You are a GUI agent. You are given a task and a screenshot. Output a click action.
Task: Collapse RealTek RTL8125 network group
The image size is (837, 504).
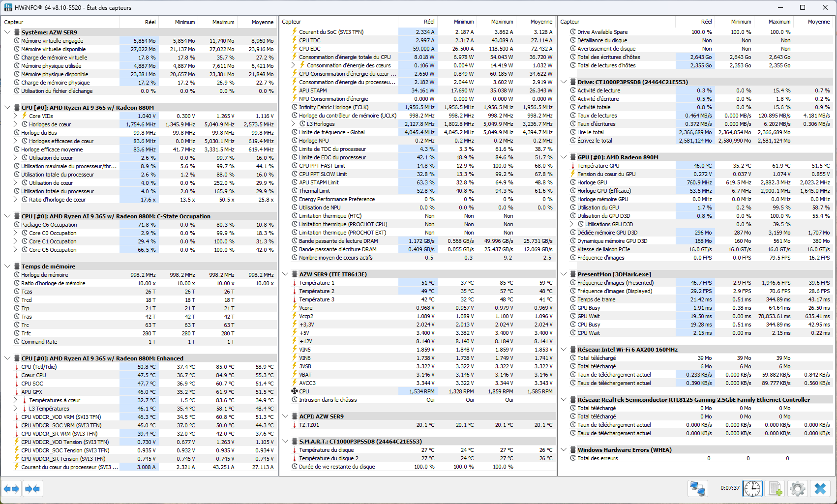click(x=564, y=400)
